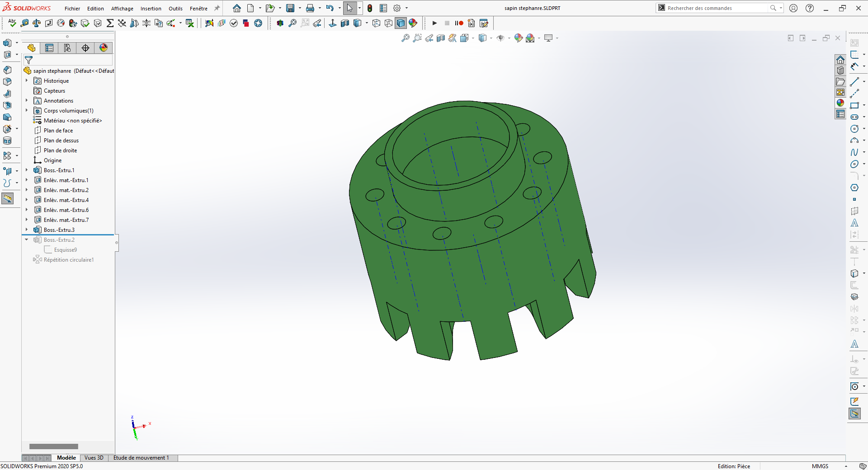Screen dimensions: 868x470
Task: Open the hide/show items eye dropdown
Action: pos(500,38)
